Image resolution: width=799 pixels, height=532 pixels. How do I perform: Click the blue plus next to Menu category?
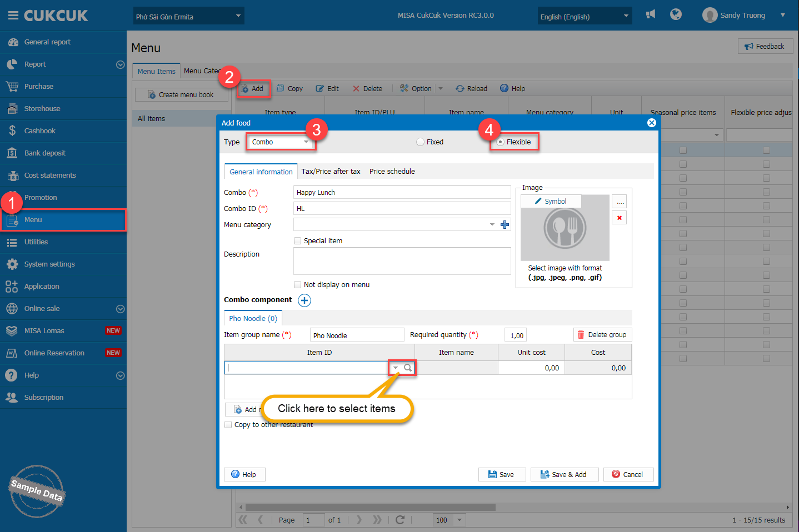click(x=505, y=225)
